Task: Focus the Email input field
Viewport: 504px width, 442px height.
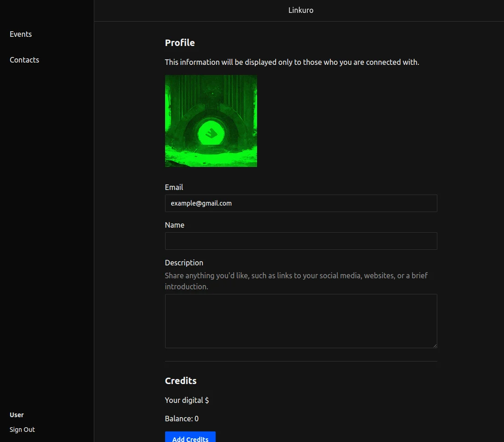Action: (301, 203)
